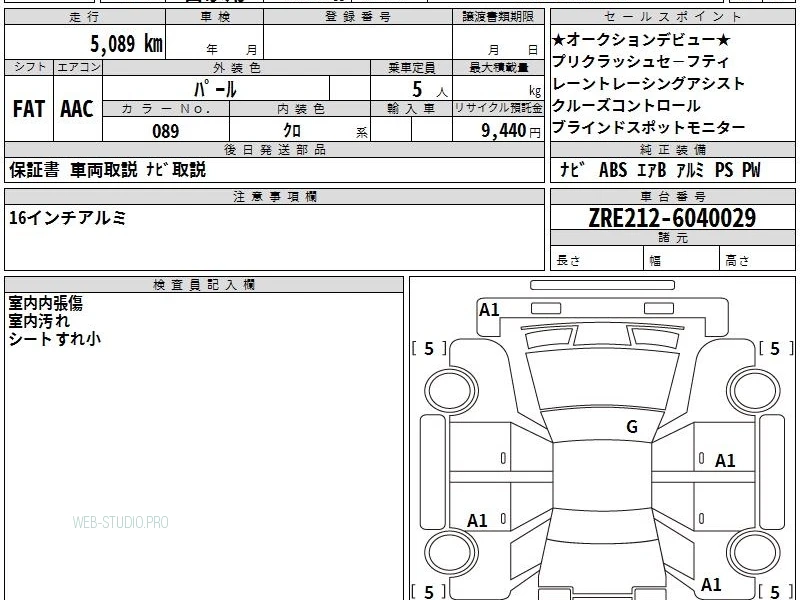The height and width of the screenshot is (600, 800).
Task: Click the exterior color value パール
Action: pos(215,89)
